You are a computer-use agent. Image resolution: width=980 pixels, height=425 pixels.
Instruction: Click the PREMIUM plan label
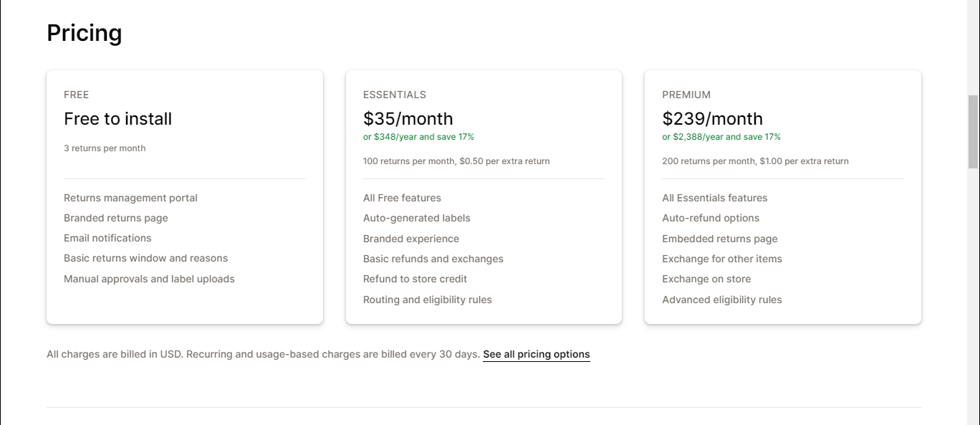point(686,95)
